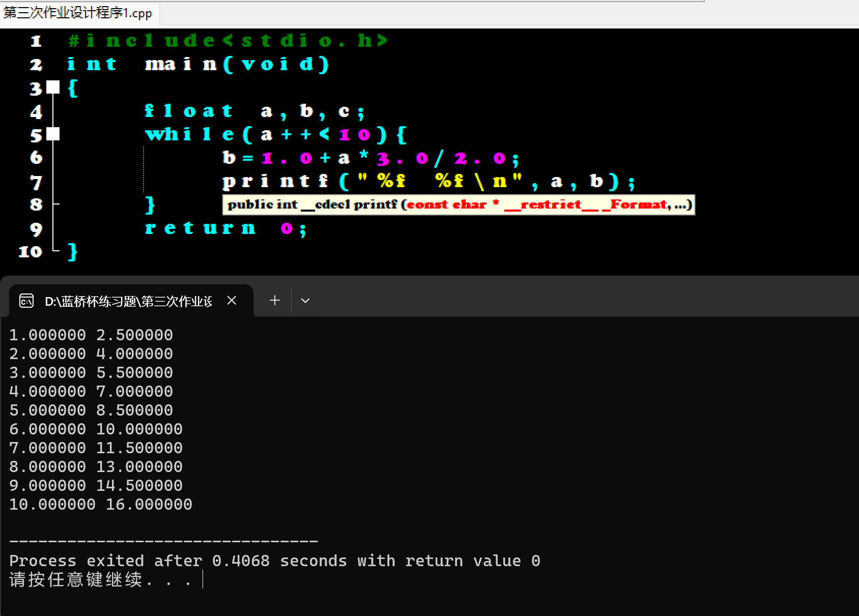Close the console tab with X
859x616 pixels.
232,301
